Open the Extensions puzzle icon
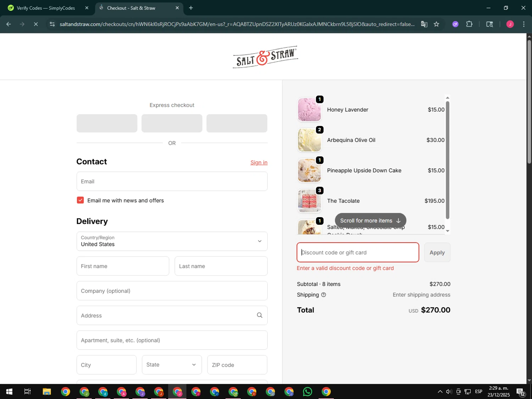 point(469,24)
